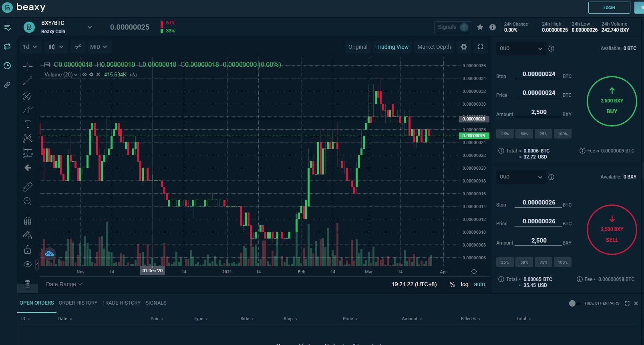Click the cloud save chart icon
The width and height of the screenshot is (644, 345).
point(49,254)
